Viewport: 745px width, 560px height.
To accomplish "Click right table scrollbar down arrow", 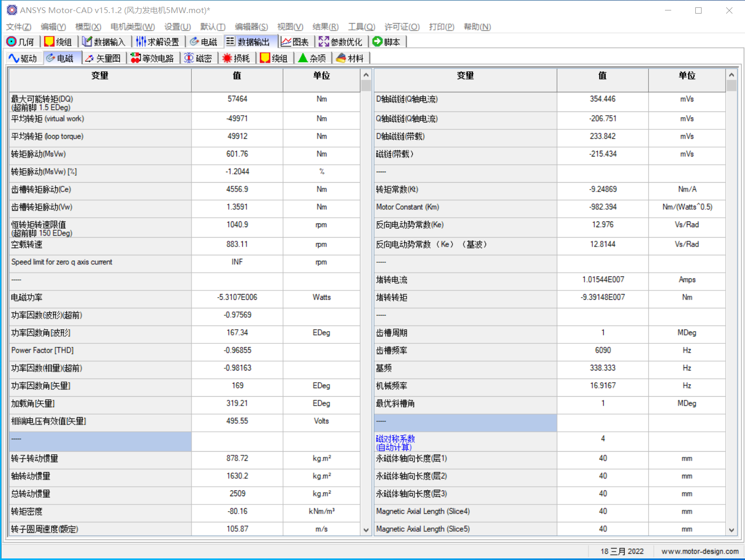I will coord(731,530).
